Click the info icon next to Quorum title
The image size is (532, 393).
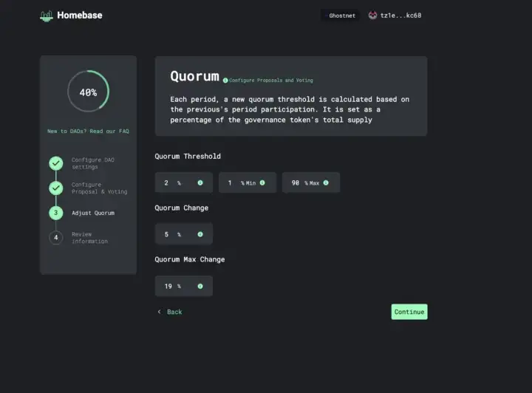point(225,81)
